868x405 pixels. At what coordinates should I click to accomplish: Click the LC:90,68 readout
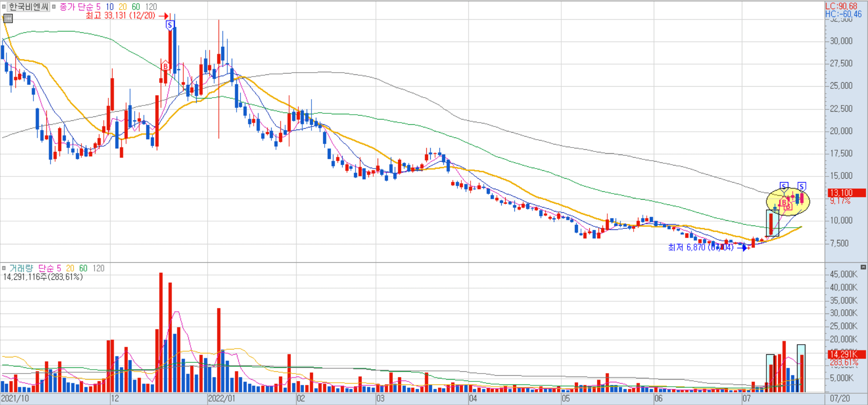[x=841, y=6]
